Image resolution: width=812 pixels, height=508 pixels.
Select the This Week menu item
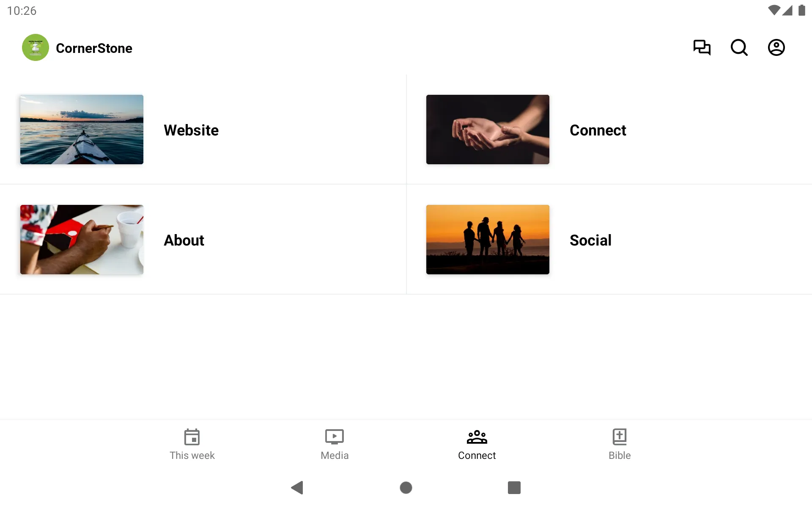(192, 444)
